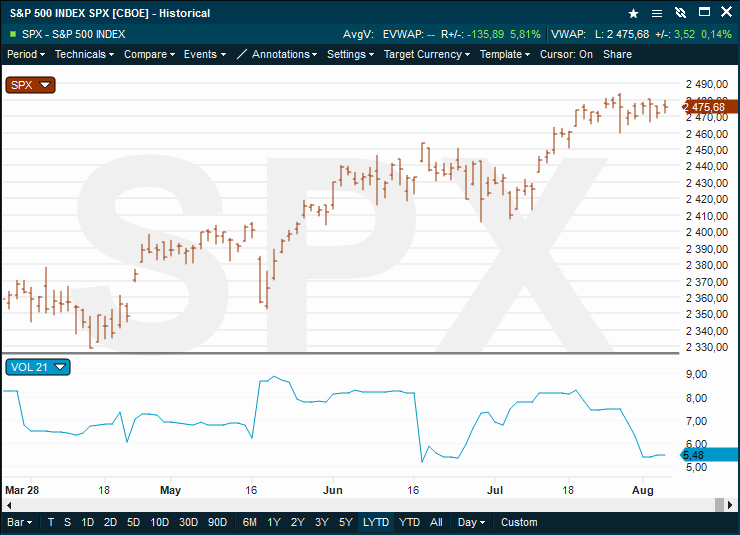Click the R+/- value -135,89
This screenshot has height=535, width=740.
pos(485,34)
